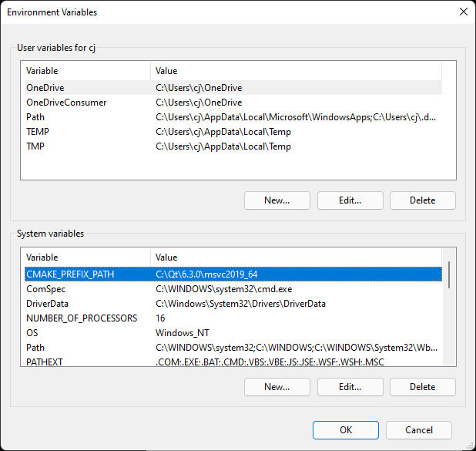Click Delete under user variables

(423, 200)
